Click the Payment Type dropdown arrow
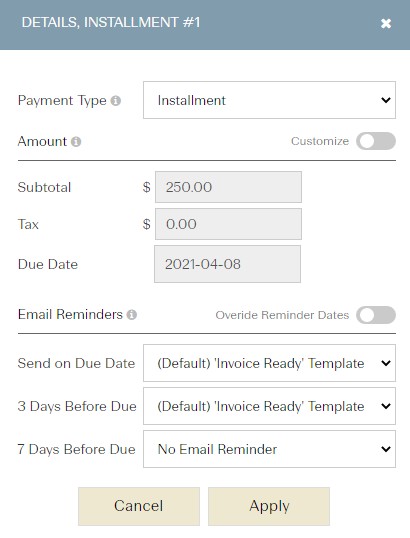The width and height of the screenshot is (410, 538). [386, 100]
